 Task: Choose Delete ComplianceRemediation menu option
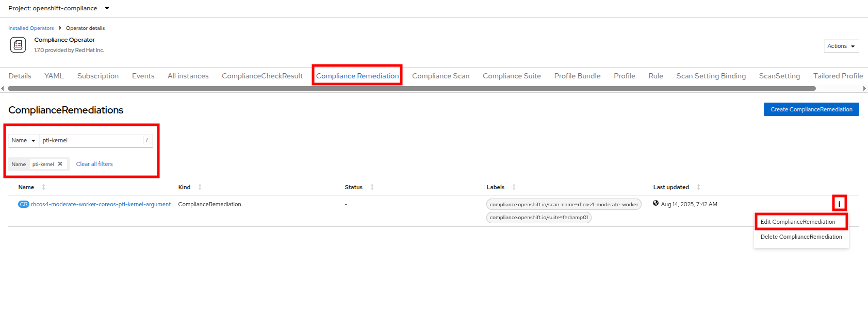(x=801, y=237)
